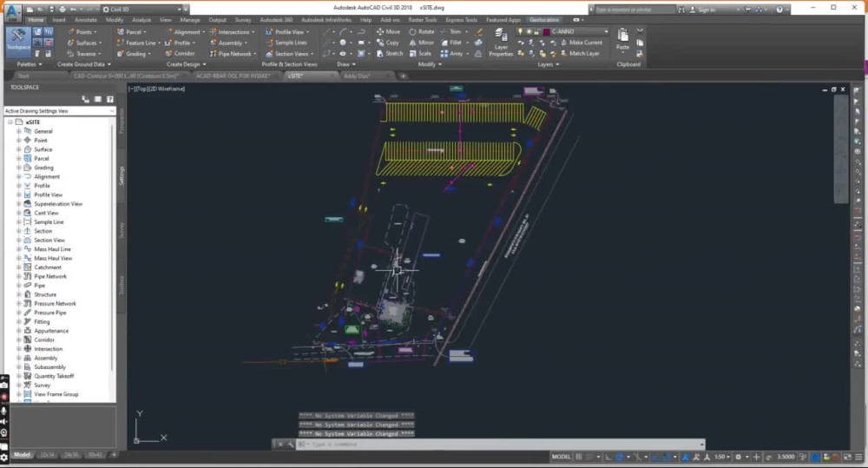Viewport: 868px width, 468px height.
Task: Click the Points button
Action: pyautogui.click(x=82, y=31)
